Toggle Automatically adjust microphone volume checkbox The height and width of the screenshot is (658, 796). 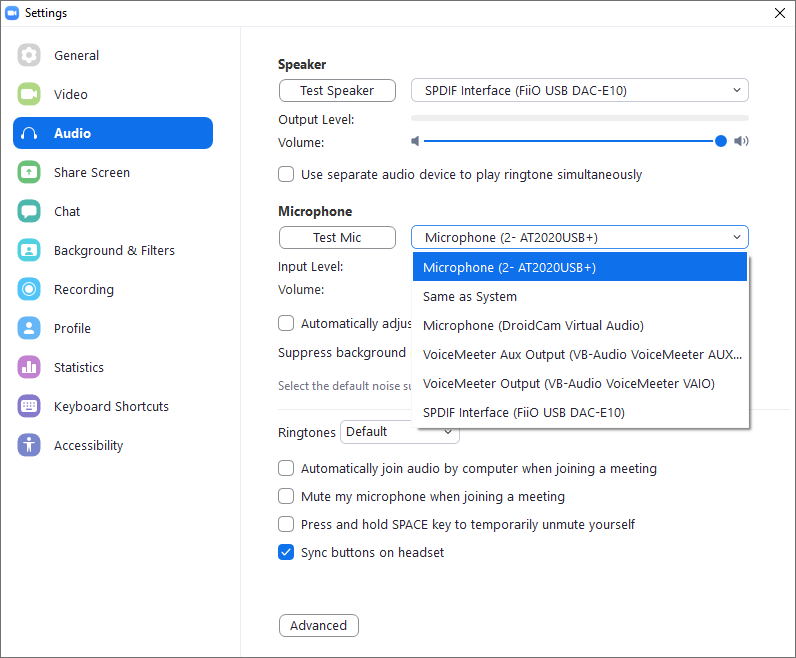point(286,323)
